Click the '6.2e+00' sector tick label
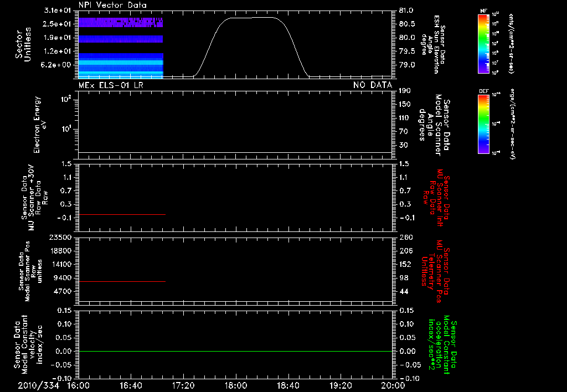567x392 pixels. [57, 65]
